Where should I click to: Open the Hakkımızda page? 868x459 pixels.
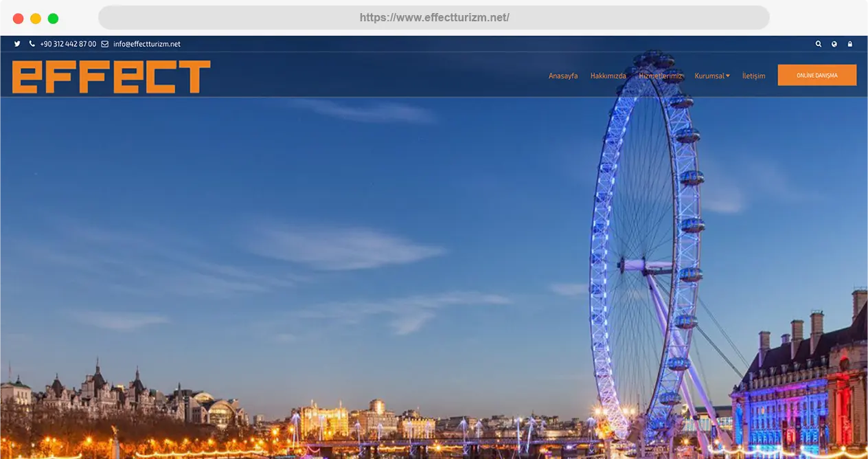click(x=608, y=76)
